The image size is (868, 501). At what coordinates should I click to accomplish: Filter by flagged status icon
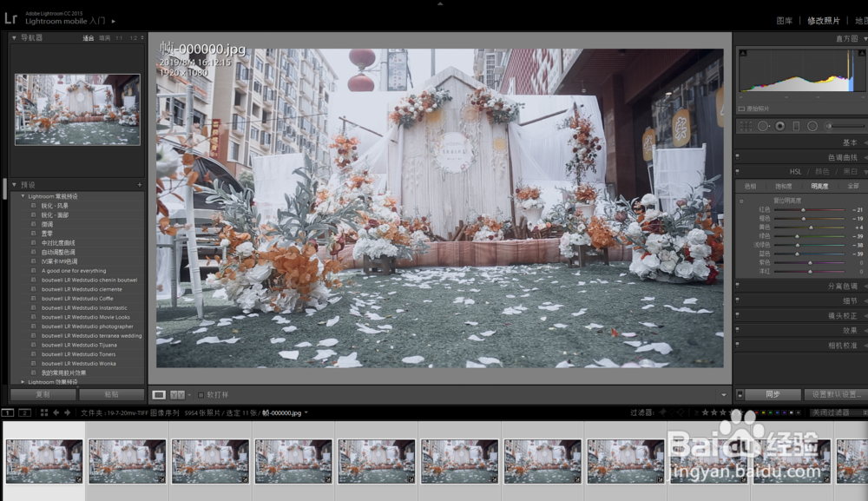point(662,412)
